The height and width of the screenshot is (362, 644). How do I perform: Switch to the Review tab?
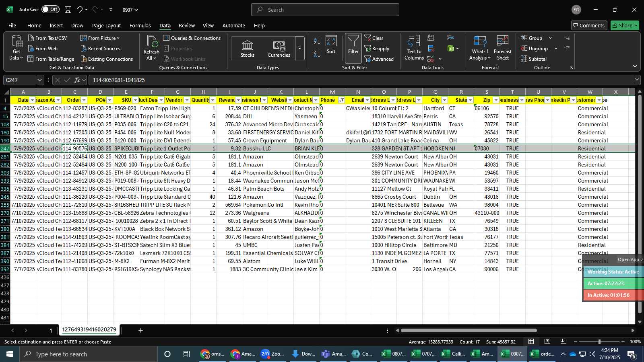(187, 25)
